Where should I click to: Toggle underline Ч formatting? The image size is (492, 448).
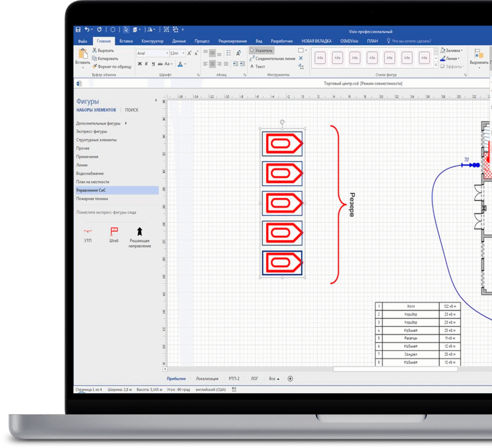[x=153, y=64]
